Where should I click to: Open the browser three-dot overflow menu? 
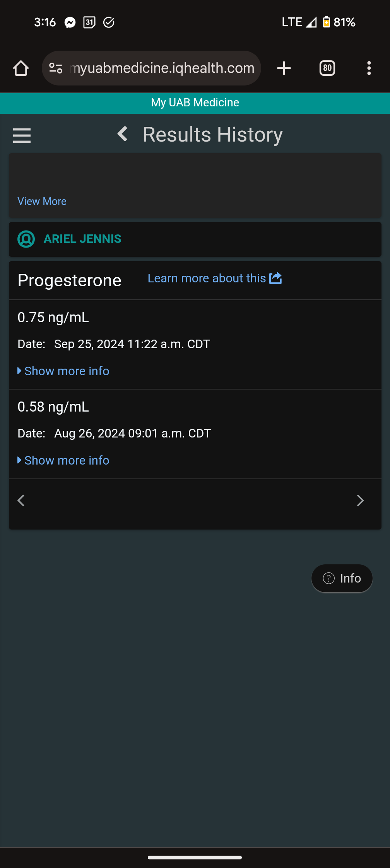pyautogui.click(x=369, y=68)
